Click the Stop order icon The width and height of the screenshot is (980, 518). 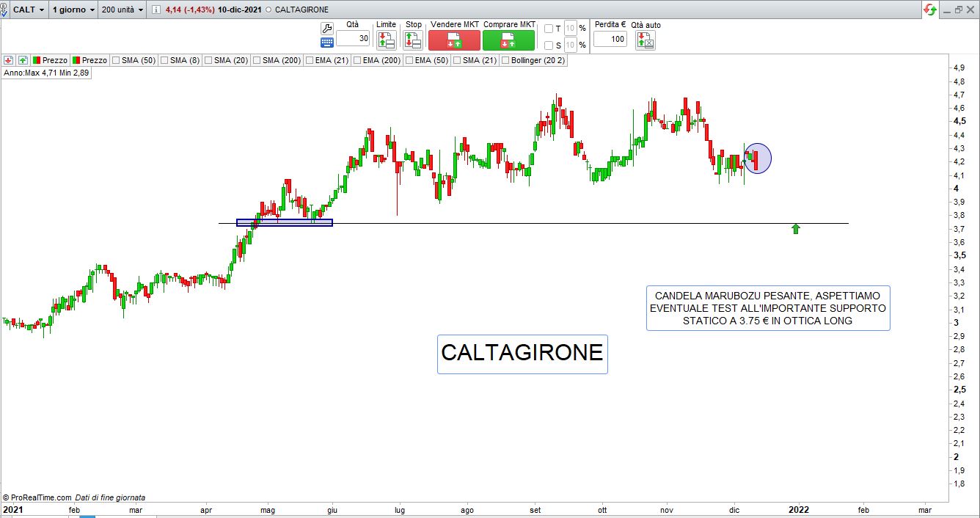point(413,40)
